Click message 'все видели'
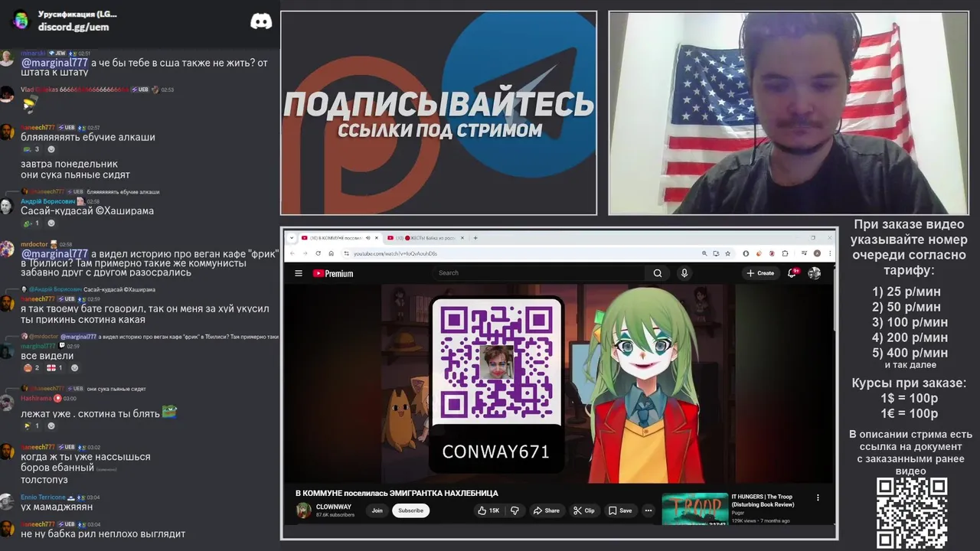Image resolution: width=980 pixels, height=551 pixels. [47, 356]
